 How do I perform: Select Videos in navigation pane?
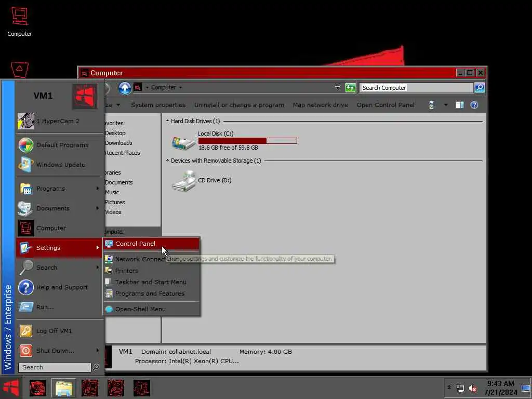113,212
